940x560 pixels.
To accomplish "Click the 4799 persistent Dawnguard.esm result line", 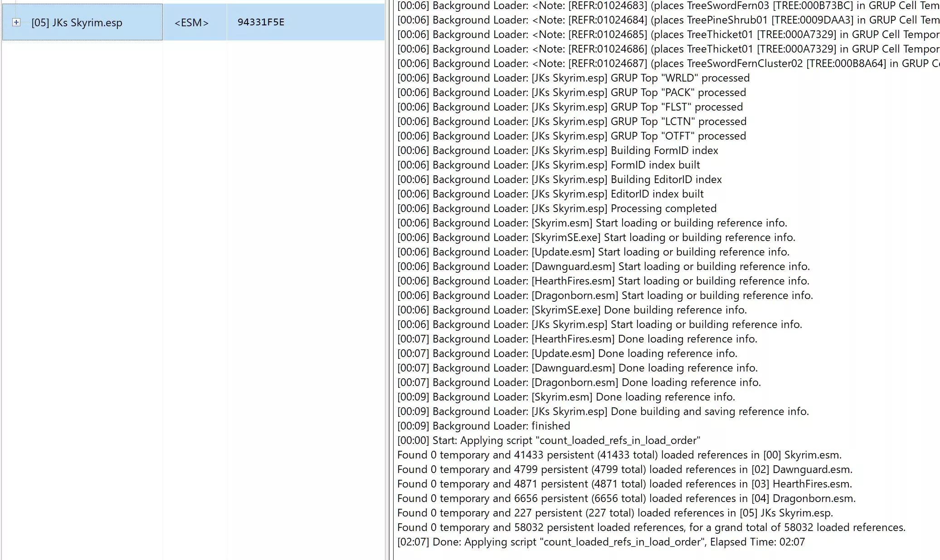I will [x=625, y=469].
